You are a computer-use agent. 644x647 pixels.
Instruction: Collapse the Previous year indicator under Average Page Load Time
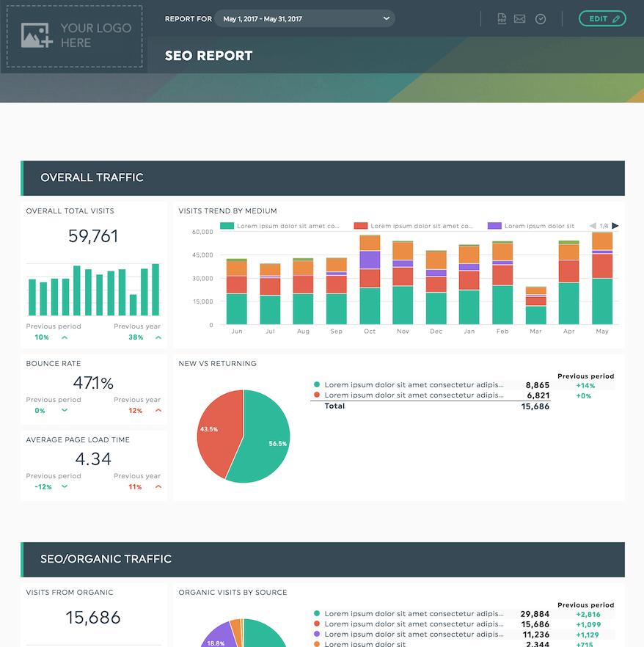point(160,486)
